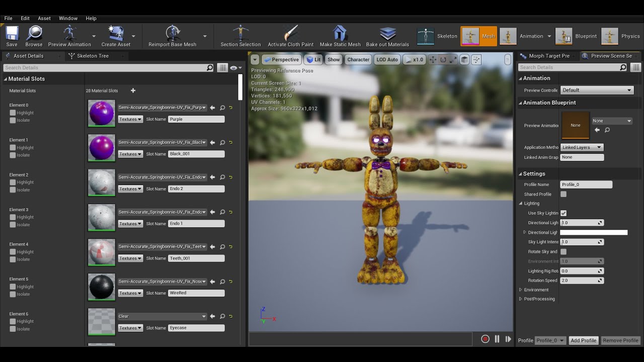Open the Profile_0 profile dropdown
644x362 pixels.
[550, 340]
